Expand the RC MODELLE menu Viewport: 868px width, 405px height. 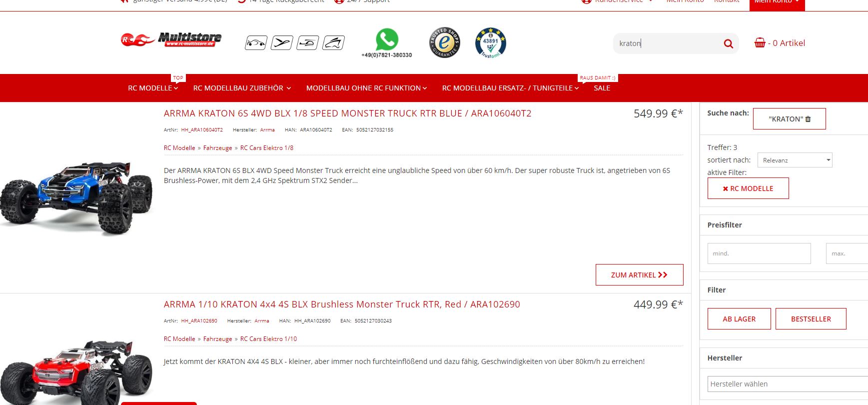click(x=153, y=88)
